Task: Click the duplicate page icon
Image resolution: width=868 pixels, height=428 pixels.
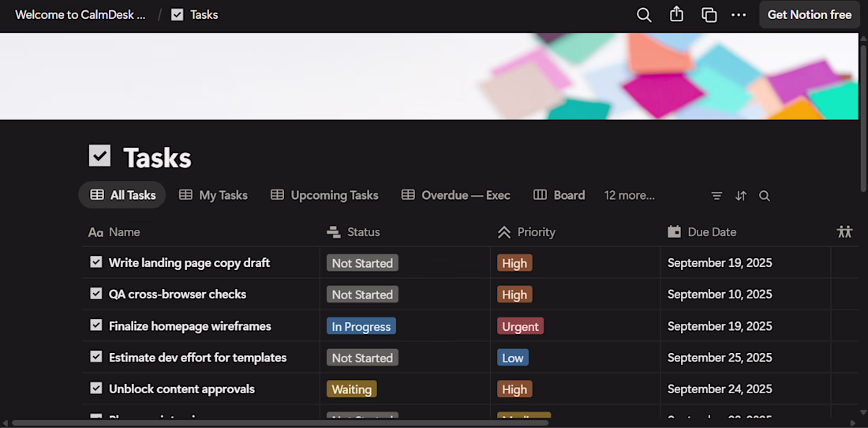Action: tap(709, 15)
